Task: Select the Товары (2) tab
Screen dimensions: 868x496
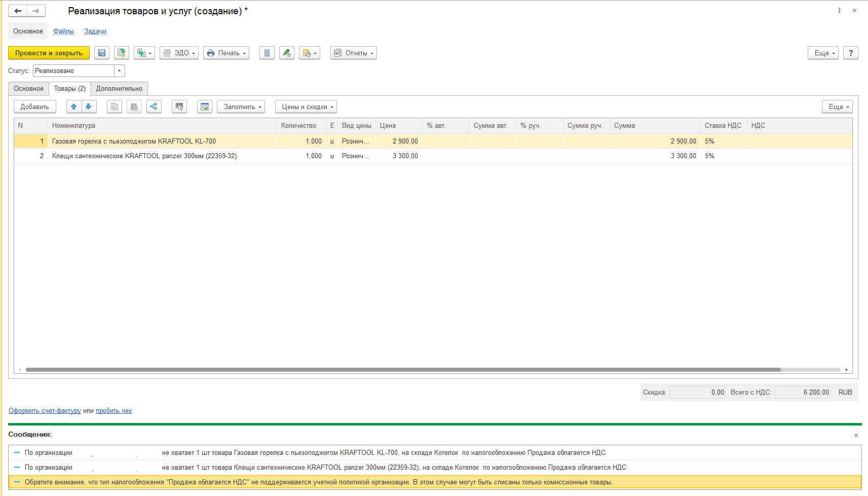Action: tap(70, 89)
